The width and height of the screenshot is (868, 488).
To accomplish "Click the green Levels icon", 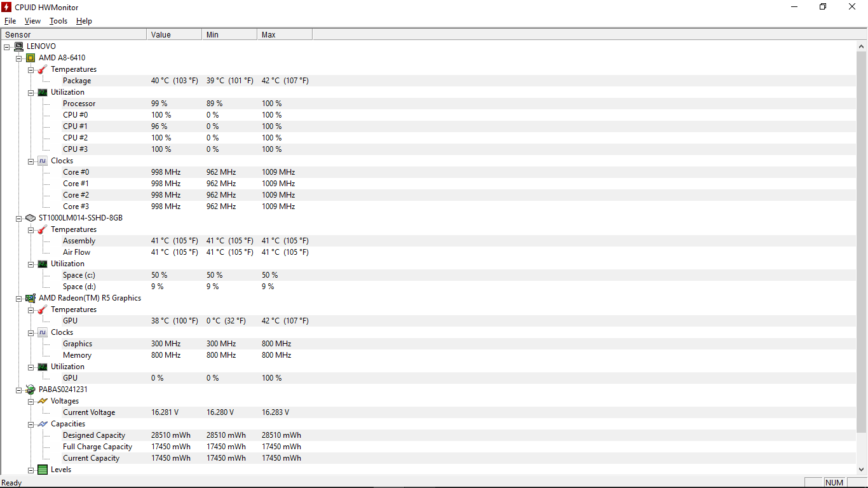I will (x=43, y=470).
